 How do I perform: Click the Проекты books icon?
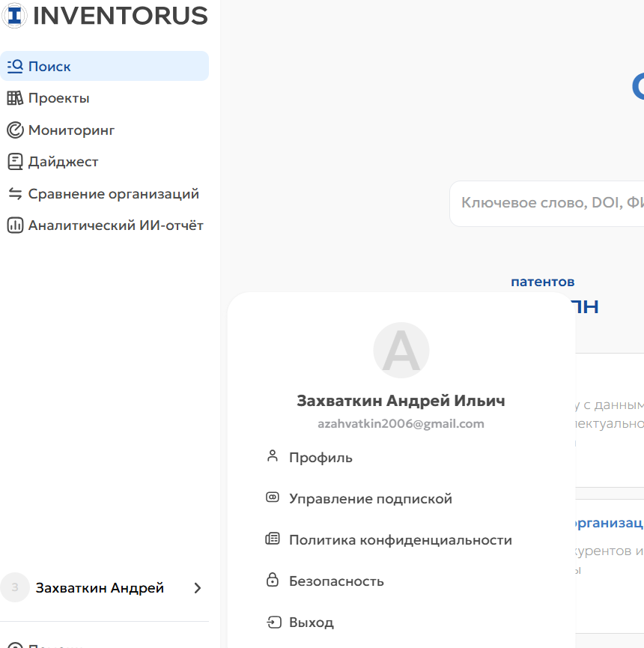pyautogui.click(x=15, y=98)
